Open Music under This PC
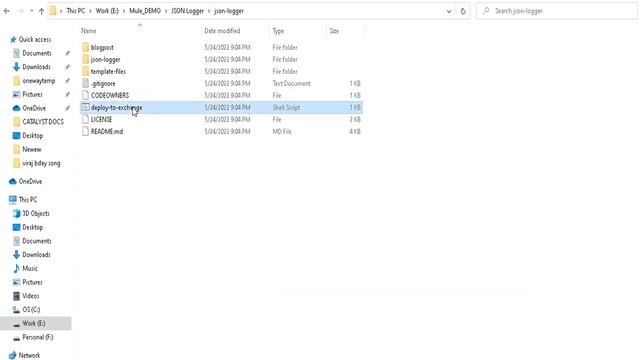The image size is (640, 360). point(30,268)
